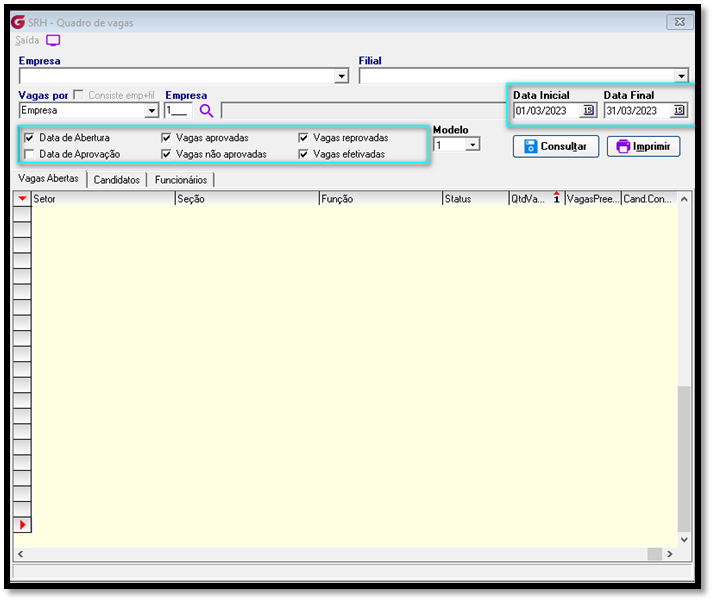Enable the Data de Aprovação checkbox
714x602 pixels.
click(30, 154)
